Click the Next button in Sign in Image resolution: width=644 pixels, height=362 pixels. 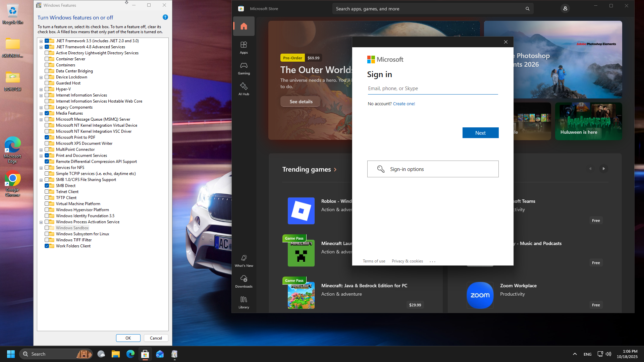tap(480, 133)
